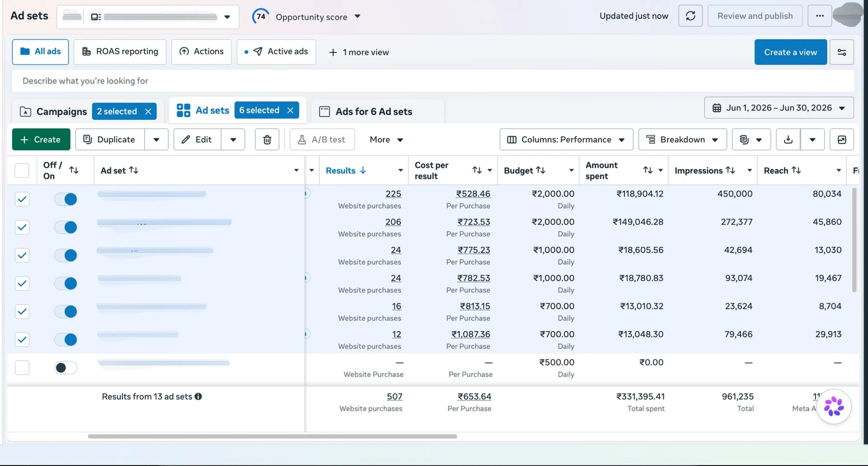Open the Actions view
Image resolution: width=868 pixels, height=466 pixels.
[202, 52]
